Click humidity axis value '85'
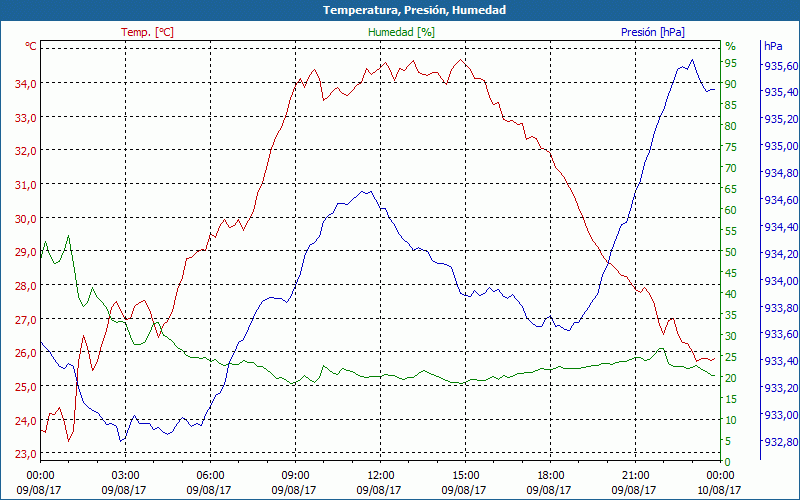 click(x=731, y=105)
